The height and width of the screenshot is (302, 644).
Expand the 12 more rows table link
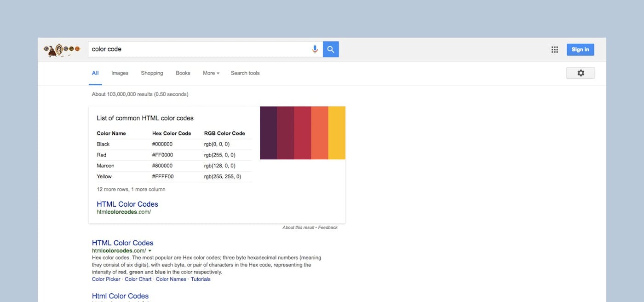pyautogui.click(x=131, y=189)
